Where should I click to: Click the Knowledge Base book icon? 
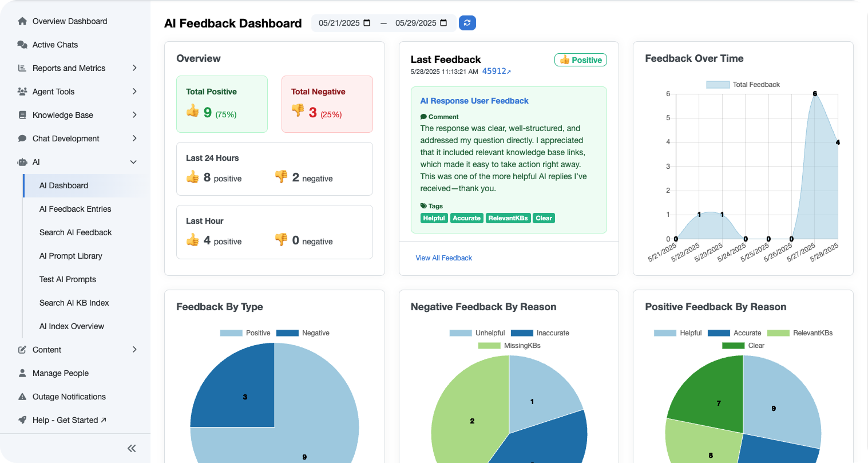pyautogui.click(x=22, y=115)
